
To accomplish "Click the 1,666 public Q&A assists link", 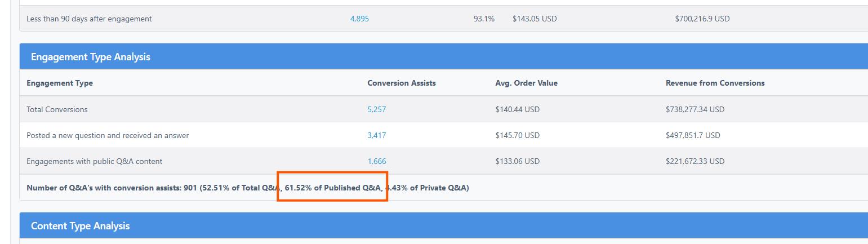I will coord(377,161).
